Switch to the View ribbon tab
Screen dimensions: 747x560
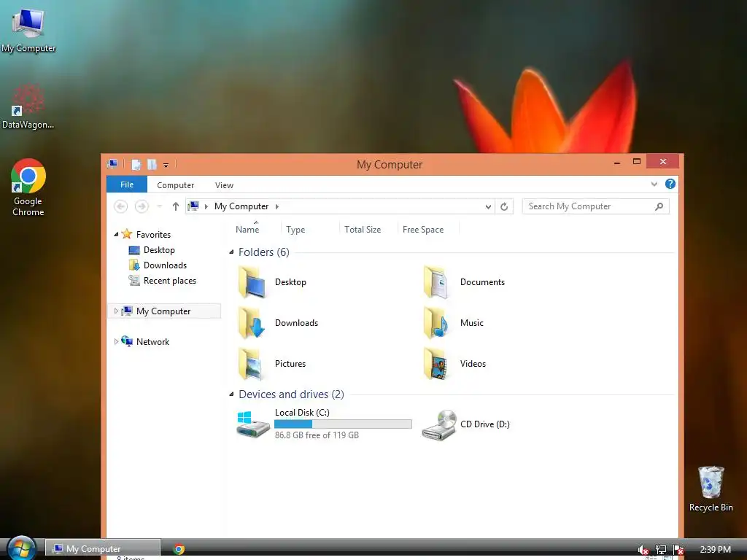click(224, 185)
